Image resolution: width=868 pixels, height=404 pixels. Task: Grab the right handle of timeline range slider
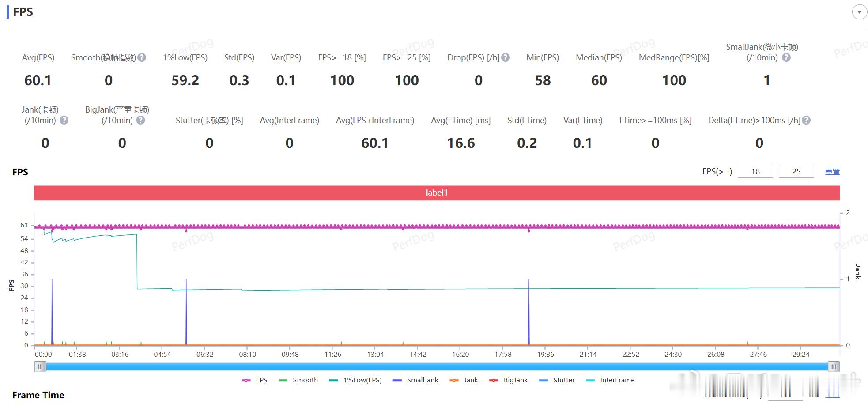coord(834,366)
